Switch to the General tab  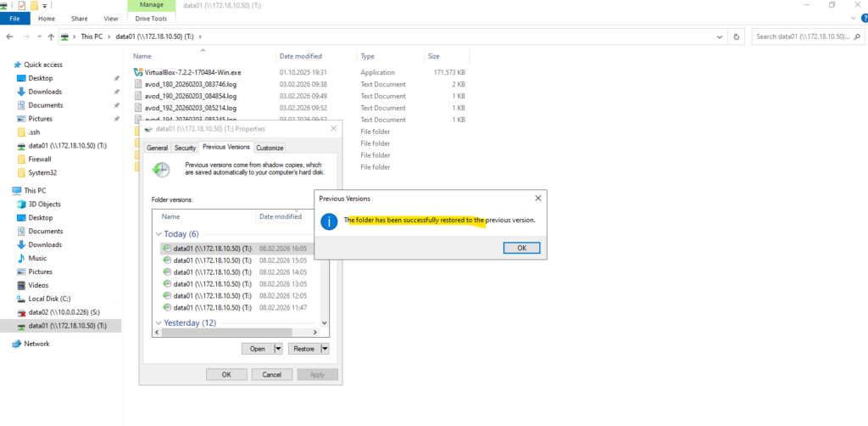tap(157, 148)
